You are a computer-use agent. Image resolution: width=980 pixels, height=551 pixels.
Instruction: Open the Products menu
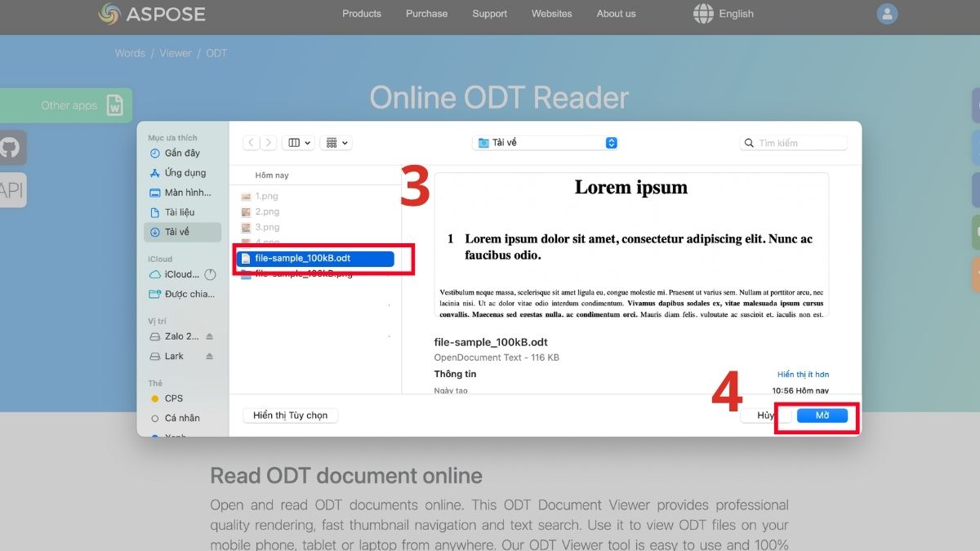pos(362,14)
